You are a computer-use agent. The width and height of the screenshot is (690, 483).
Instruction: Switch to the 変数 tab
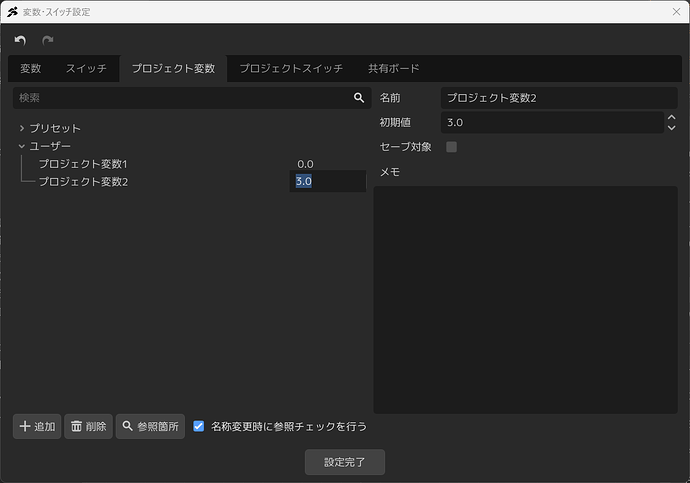pos(31,69)
